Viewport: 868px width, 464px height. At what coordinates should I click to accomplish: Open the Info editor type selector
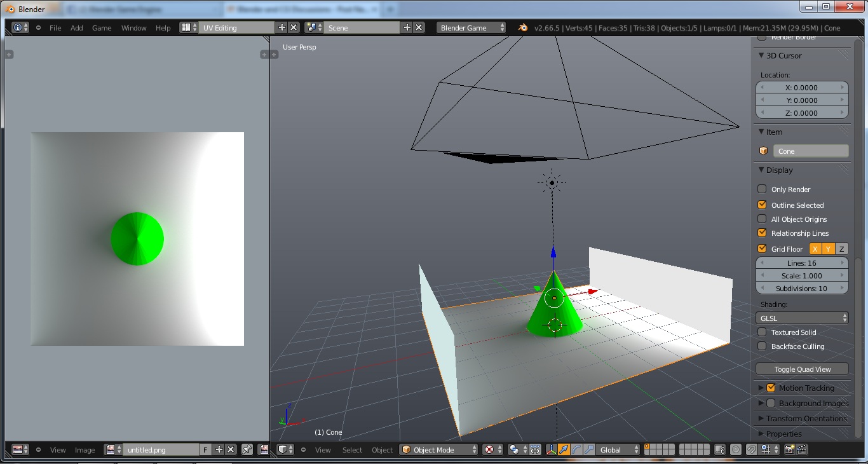tap(20, 28)
